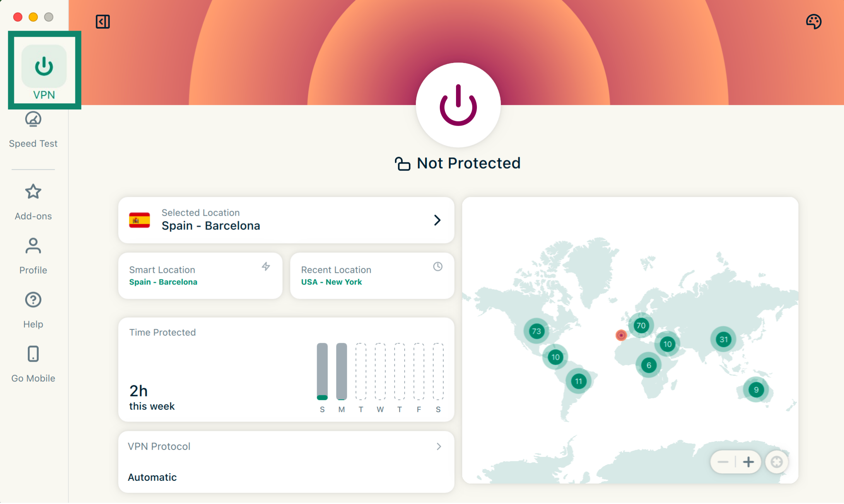Zoom out the map with minus button

click(723, 462)
